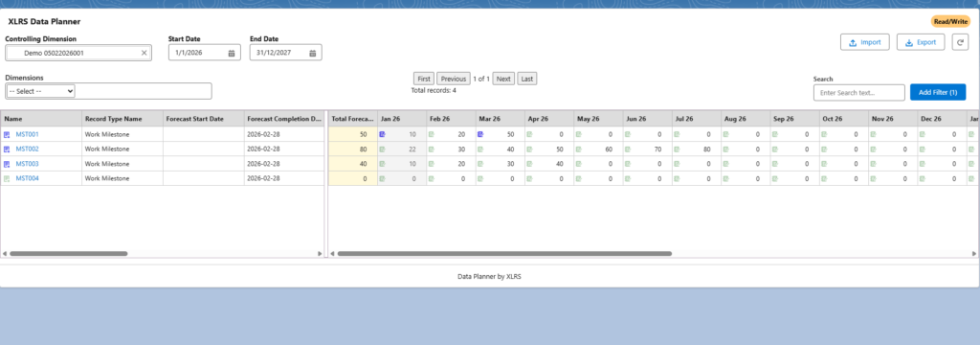
Task: Open the MST003 record link
Action: [x=28, y=164]
